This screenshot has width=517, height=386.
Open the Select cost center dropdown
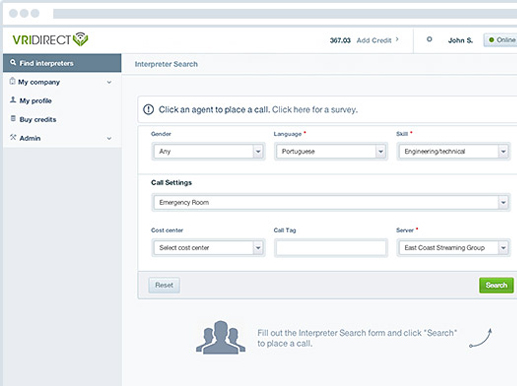(x=208, y=248)
